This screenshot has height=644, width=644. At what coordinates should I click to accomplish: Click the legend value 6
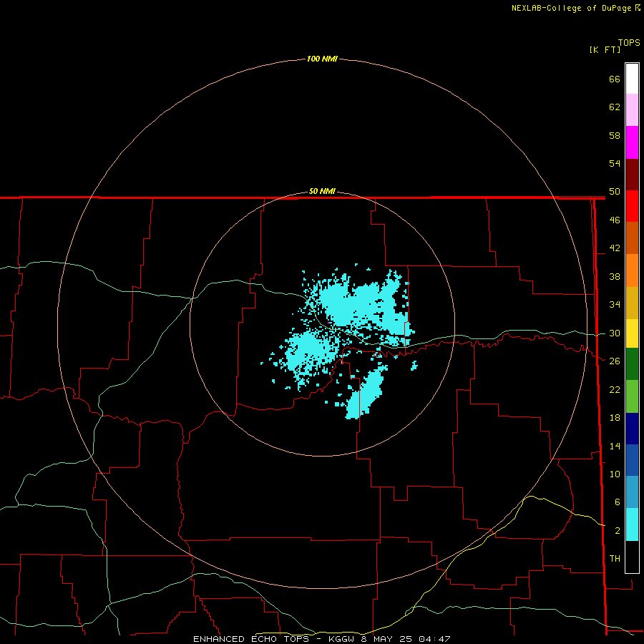pos(617,502)
